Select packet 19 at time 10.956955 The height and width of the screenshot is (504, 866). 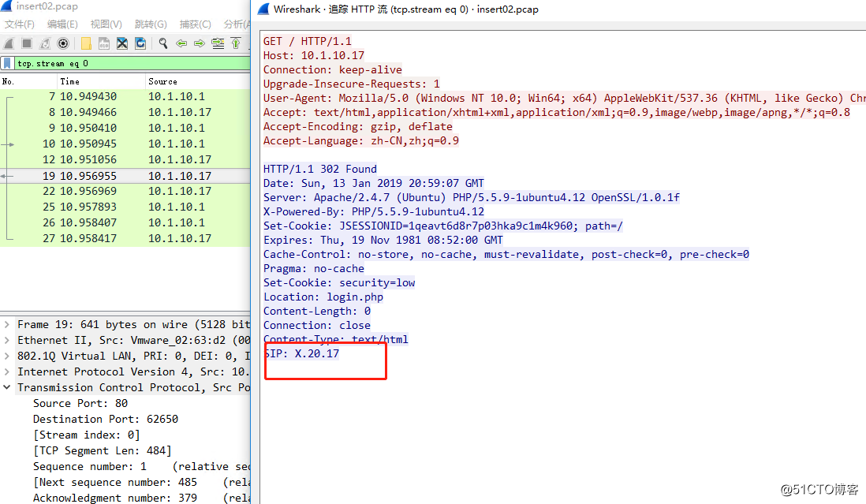[125, 176]
